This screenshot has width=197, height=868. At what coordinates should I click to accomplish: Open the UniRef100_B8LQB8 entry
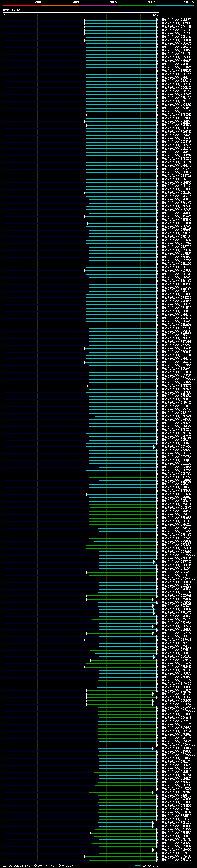tap(177, 518)
